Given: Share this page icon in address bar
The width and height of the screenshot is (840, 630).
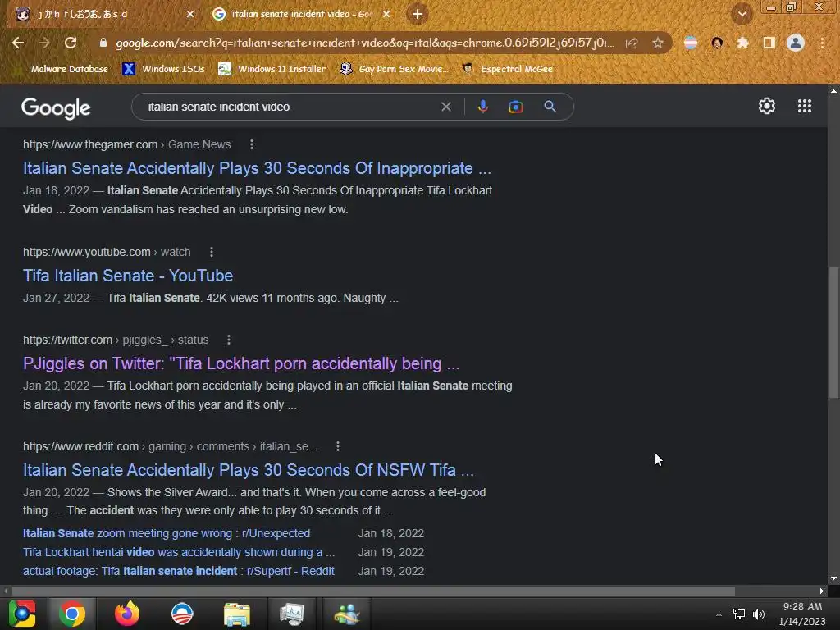Looking at the screenshot, I should [632, 43].
